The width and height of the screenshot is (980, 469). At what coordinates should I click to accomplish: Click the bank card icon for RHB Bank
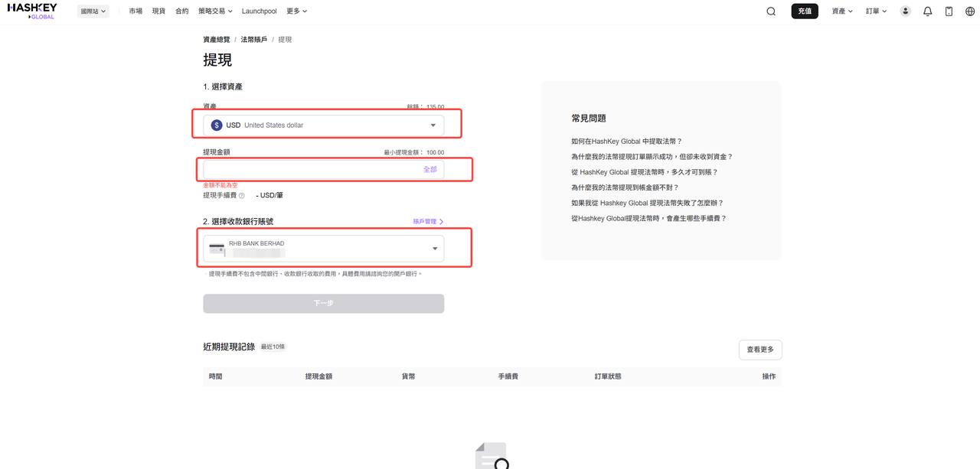pos(217,249)
